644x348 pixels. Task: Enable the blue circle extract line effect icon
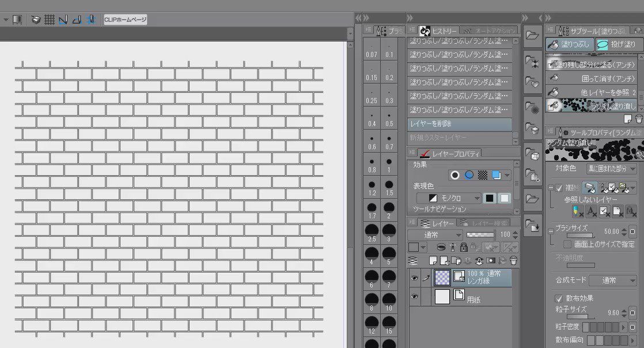coord(469,175)
